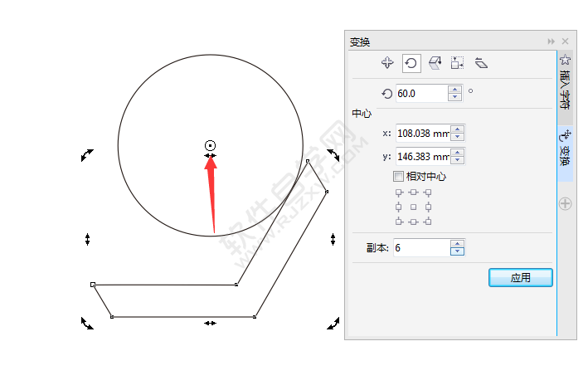Switch to the 变换 docker tab
The width and height of the screenshot is (588, 390).
[x=565, y=149]
